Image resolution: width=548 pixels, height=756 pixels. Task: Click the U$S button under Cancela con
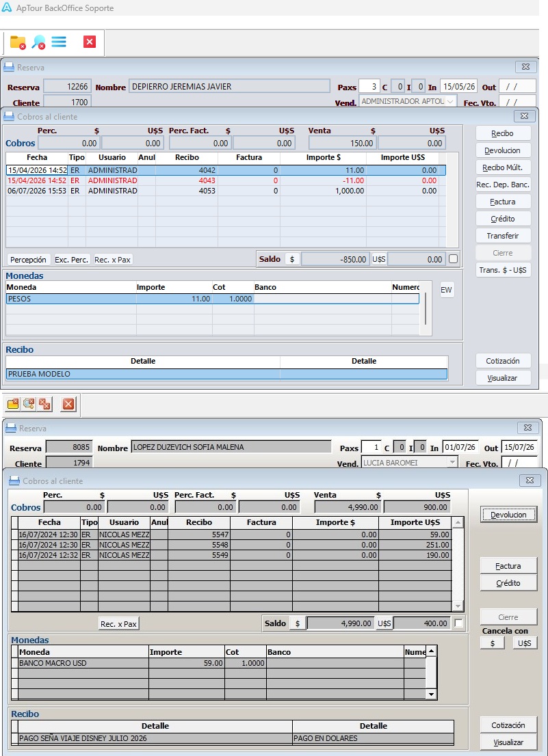tap(524, 643)
